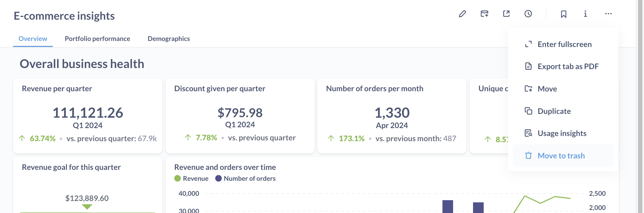Open the history clock icon
The image size is (644, 213).
pos(528,14)
